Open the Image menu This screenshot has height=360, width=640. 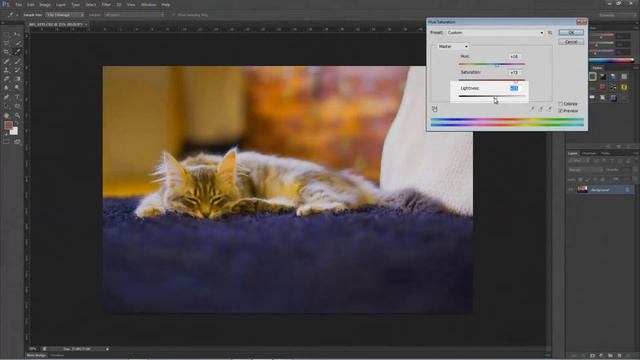click(x=45, y=5)
